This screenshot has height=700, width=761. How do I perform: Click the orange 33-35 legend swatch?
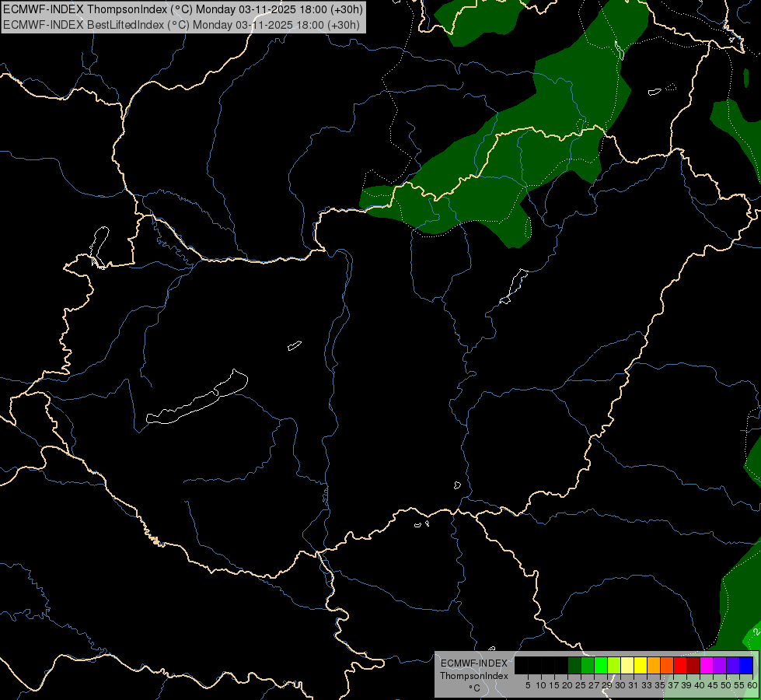click(654, 665)
